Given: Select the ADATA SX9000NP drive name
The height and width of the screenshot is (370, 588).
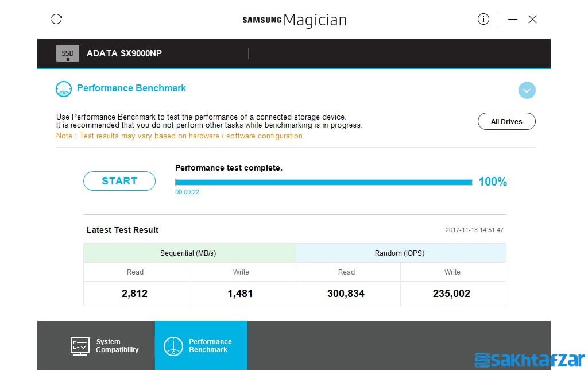Looking at the screenshot, I should tap(124, 53).
